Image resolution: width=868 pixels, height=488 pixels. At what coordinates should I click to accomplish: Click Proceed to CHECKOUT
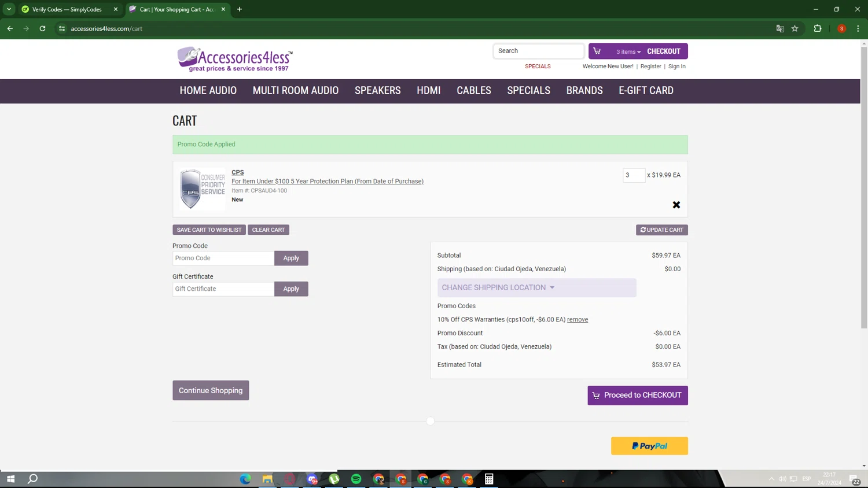pyautogui.click(x=638, y=395)
